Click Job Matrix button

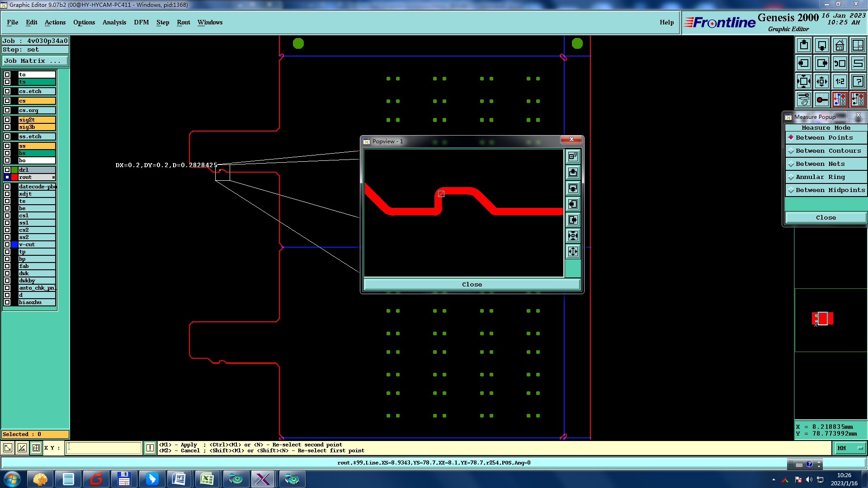coord(35,61)
